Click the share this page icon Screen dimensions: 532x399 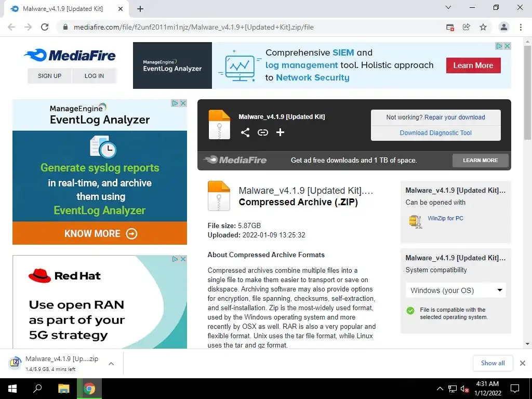(x=467, y=27)
